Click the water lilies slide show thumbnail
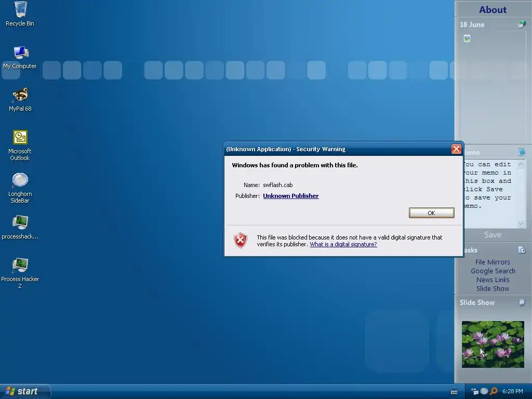Viewport: 532px width, 399px height. coord(493,344)
